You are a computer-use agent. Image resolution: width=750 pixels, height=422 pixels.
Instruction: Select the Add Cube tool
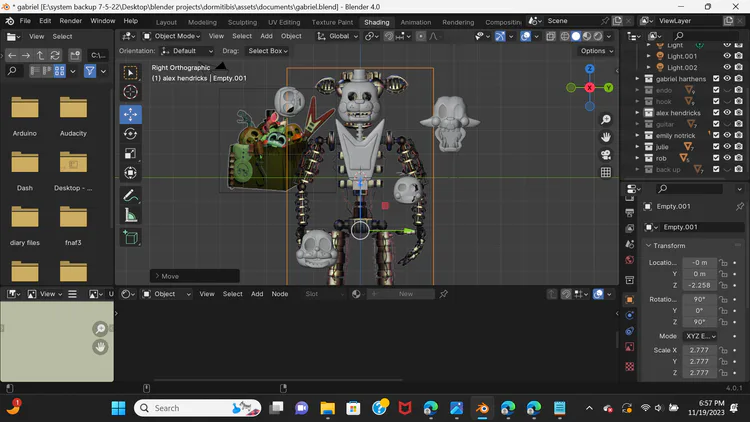(x=130, y=238)
